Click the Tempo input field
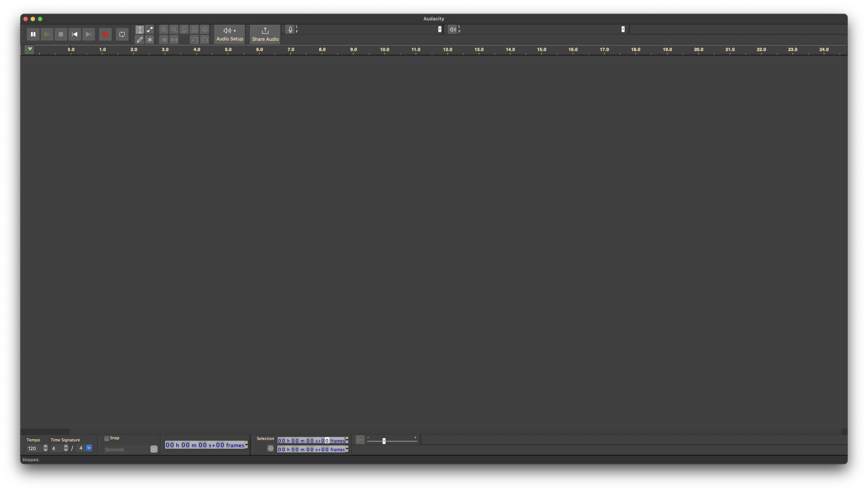 (x=35, y=449)
